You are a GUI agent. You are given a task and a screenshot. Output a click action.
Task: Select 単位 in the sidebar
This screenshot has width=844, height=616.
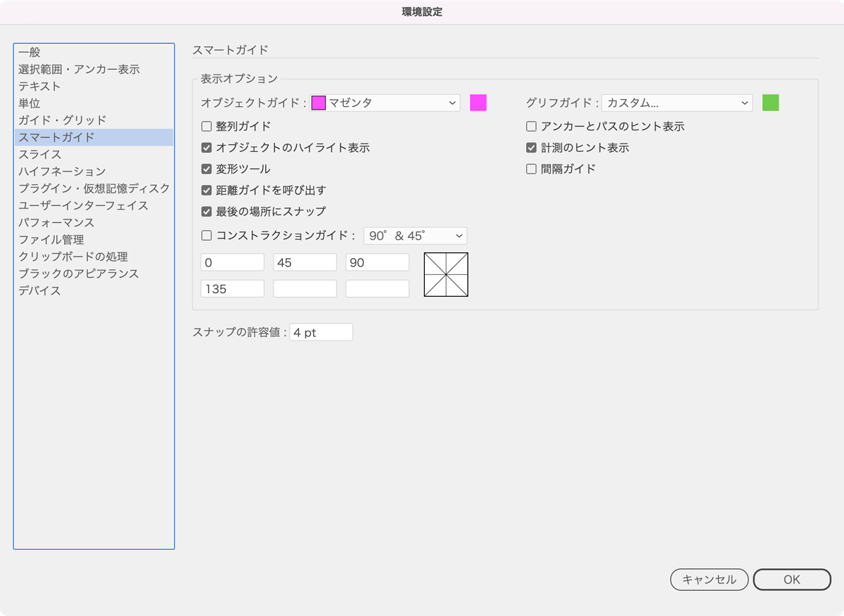(94, 103)
